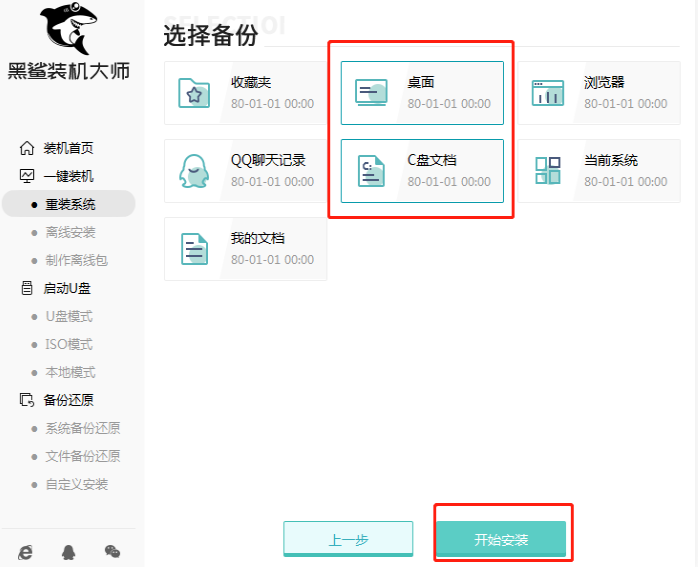Collapse the 备份还原 sidebar section
The height and width of the screenshot is (567, 698).
click(68, 400)
